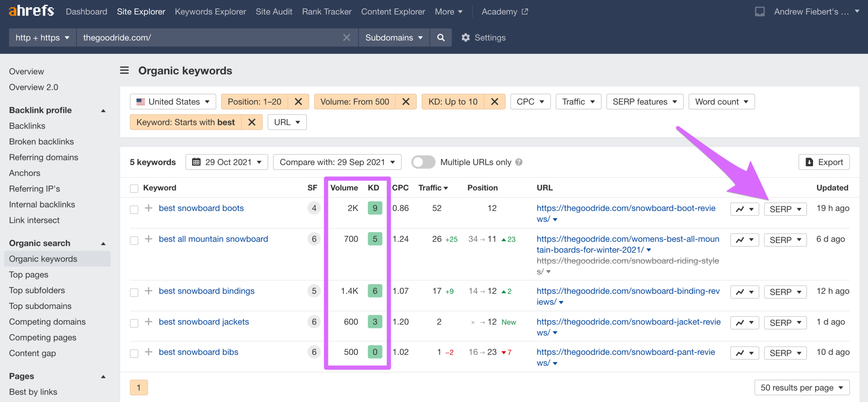Screen dimensions: 868x402
Task: Open Referring domains in sidebar
Action: (x=43, y=157)
